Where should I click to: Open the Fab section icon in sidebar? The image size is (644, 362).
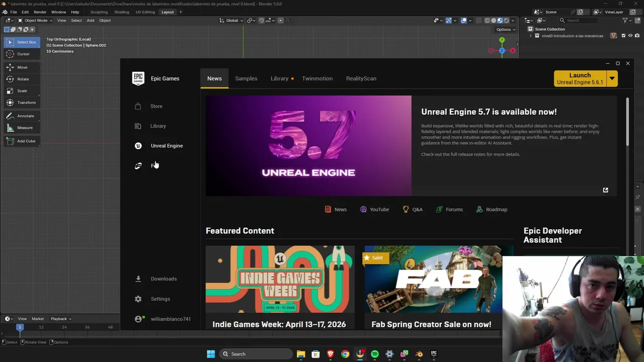click(138, 166)
